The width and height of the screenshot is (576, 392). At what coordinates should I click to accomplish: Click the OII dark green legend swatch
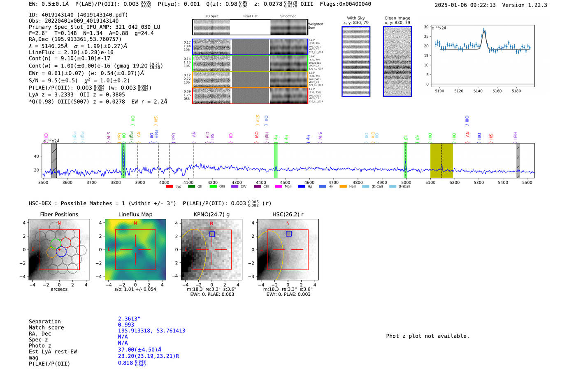(x=191, y=187)
